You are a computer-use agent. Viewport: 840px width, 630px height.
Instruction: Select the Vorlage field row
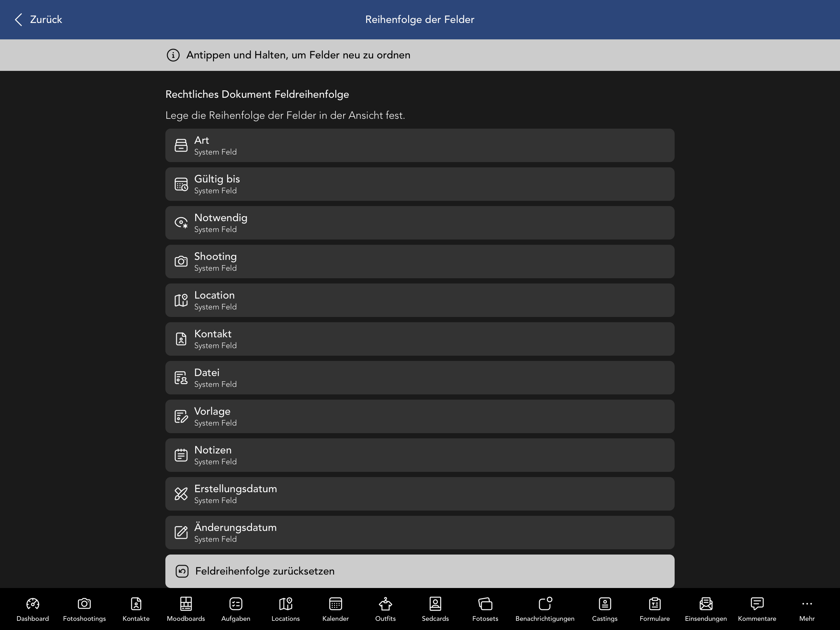coord(420,417)
